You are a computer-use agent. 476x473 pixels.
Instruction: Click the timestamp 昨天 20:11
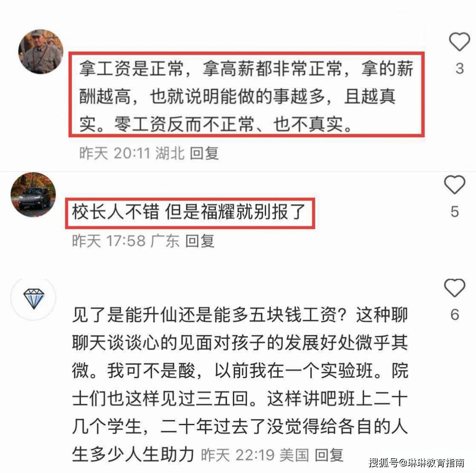[x=115, y=153]
